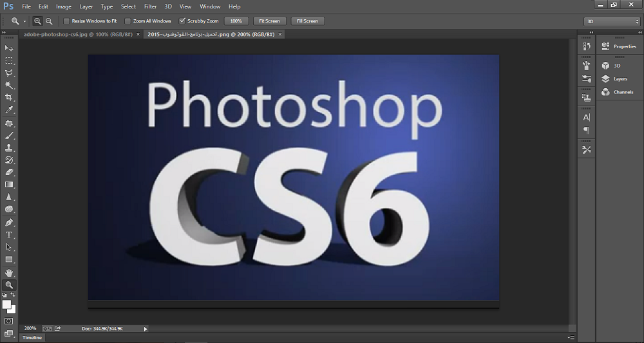Select the Gradient tool
This screenshot has width=644, height=343.
(x=8, y=185)
